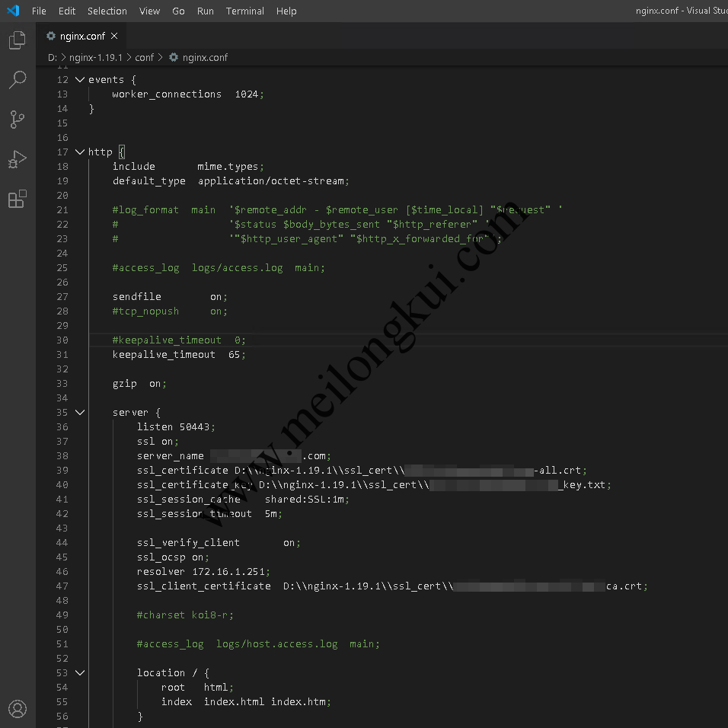Screen dimensions: 728x728
Task: Click '#keepalive_timeout 0;' comment line
Action: 179,340
